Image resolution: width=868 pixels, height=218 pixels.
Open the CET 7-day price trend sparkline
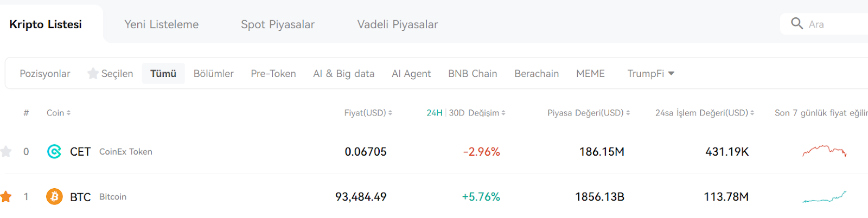[825, 151]
